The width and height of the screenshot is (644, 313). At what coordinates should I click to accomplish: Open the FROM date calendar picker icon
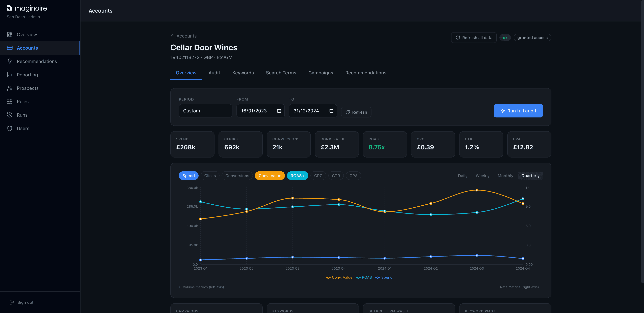coord(279,111)
